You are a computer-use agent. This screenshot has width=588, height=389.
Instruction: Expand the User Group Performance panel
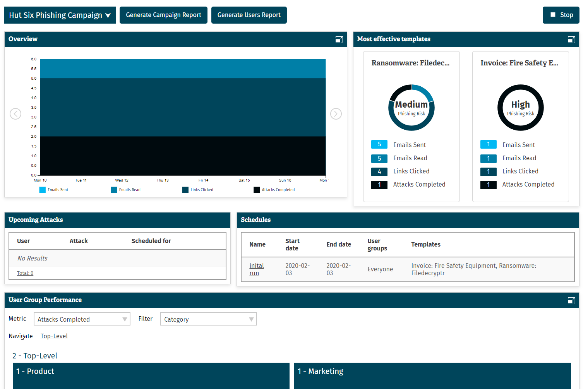click(571, 300)
